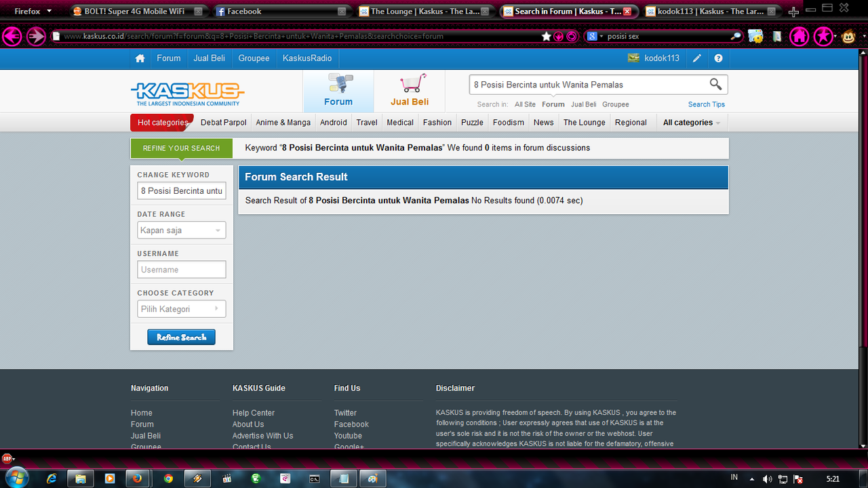The width and height of the screenshot is (868, 488).
Task: Open Forum in blue top menu
Action: tap(169, 58)
